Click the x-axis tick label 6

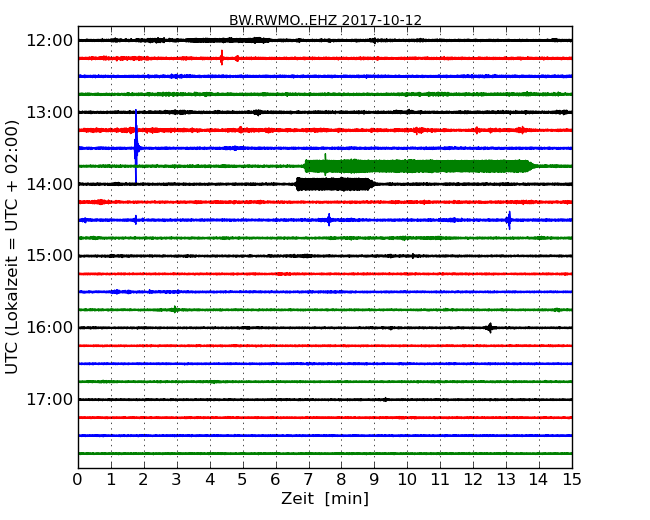tap(276, 480)
